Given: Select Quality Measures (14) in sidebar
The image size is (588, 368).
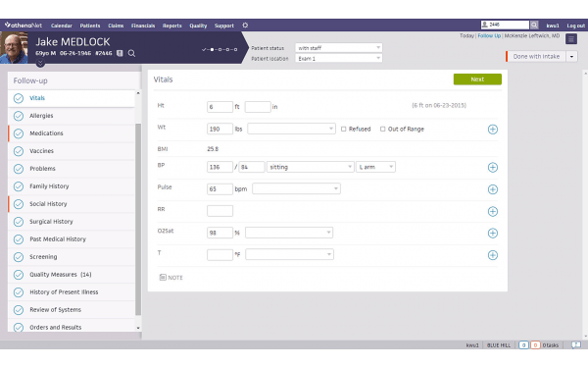Looking at the screenshot, I should pos(72,275).
